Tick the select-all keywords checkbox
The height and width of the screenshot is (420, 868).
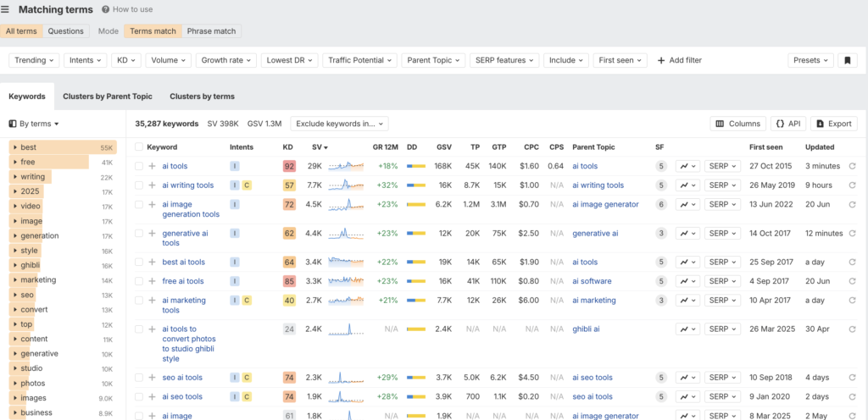[139, 147]
